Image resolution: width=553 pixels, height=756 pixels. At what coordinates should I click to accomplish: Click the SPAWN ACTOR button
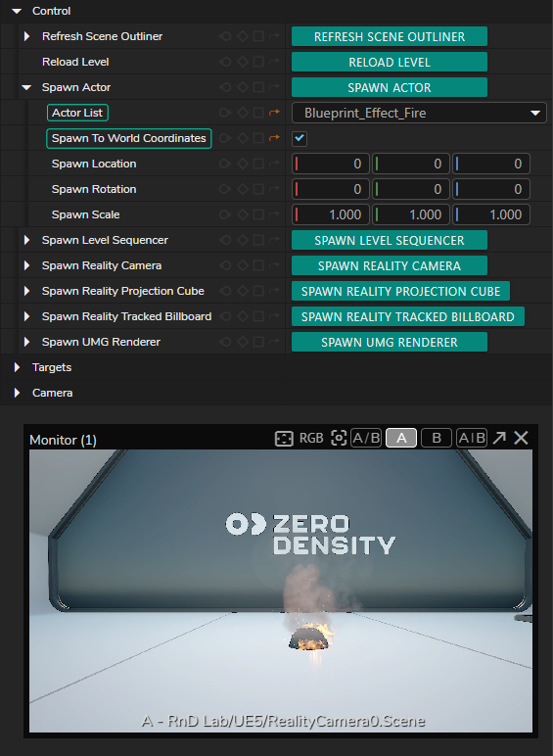[x=390, y=88]
